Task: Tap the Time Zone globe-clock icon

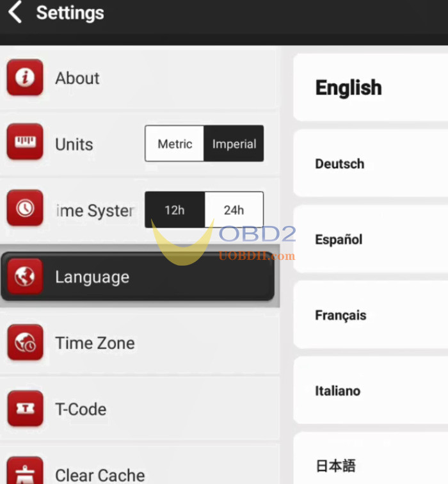Action: click(26, 343)
